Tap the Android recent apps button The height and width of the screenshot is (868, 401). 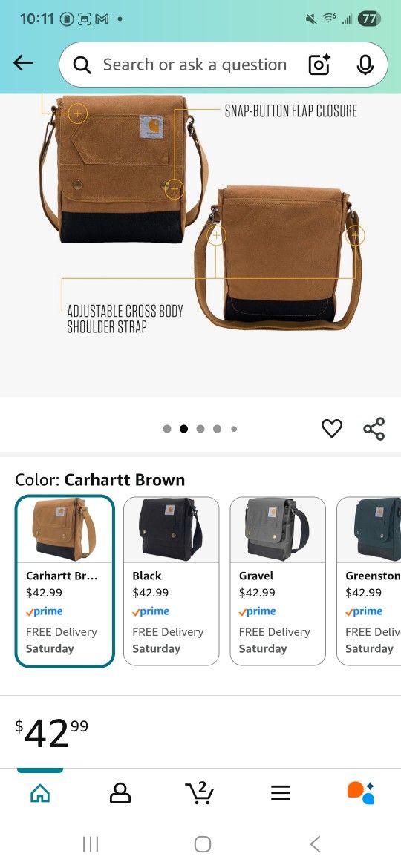click(91, 844)
